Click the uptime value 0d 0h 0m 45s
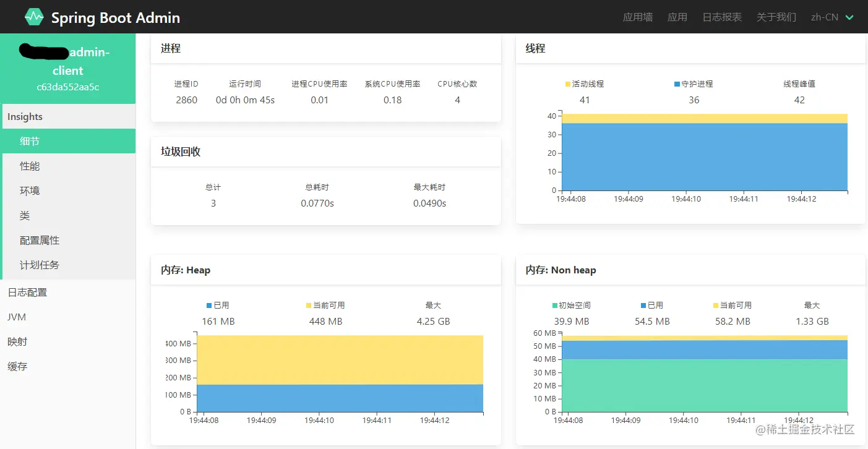 coord(245,100)
